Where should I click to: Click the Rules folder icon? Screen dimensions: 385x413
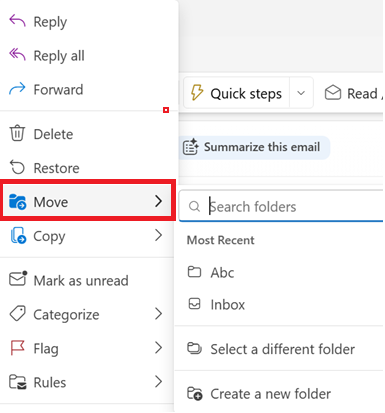[x=18, y=382]
